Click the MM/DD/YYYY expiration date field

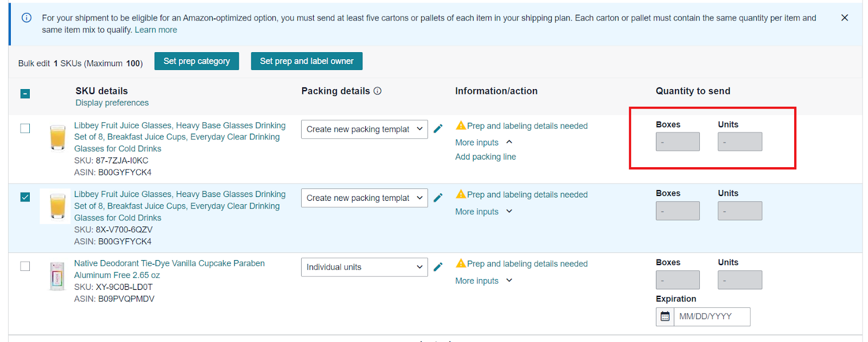pos(712,316)
